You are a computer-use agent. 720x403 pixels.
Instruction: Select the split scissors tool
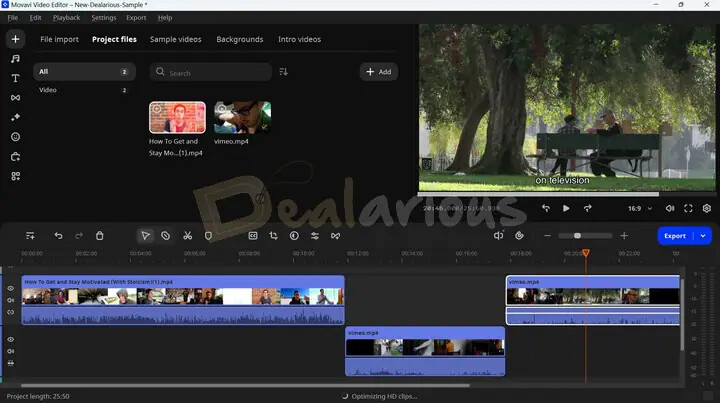tap(187, 236)
